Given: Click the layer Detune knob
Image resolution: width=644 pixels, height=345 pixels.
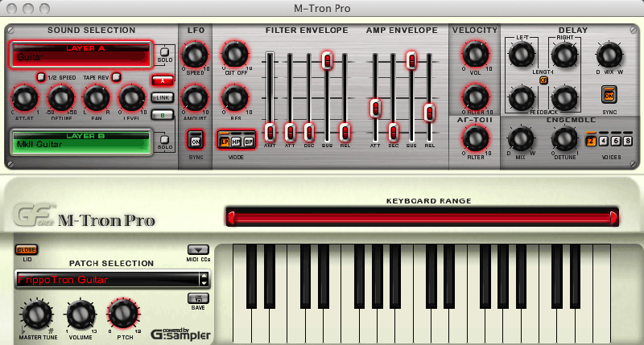Looking at the screenshot, I should (61, 97).
